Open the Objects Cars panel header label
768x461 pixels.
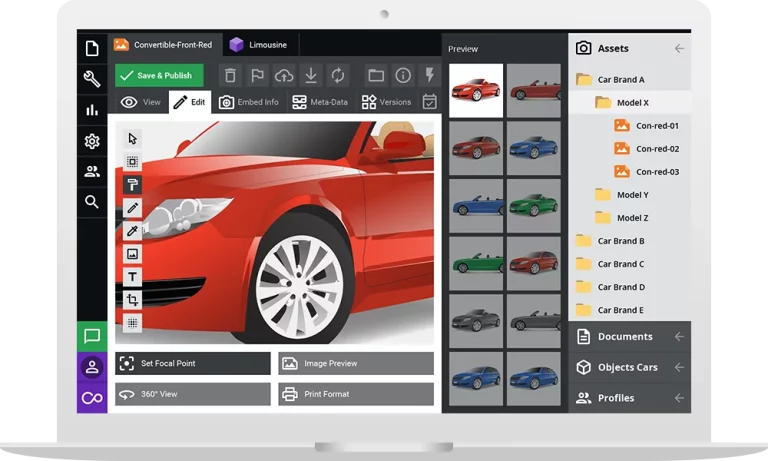tap(627, 367)
